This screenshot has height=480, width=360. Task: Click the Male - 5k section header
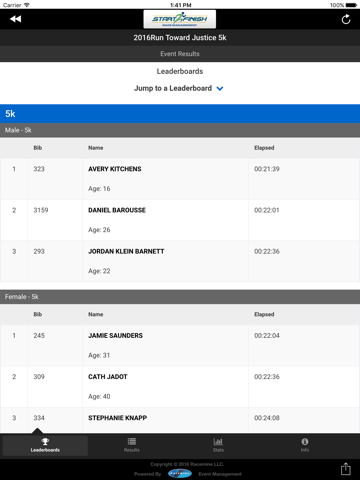(x=180, y=130)
